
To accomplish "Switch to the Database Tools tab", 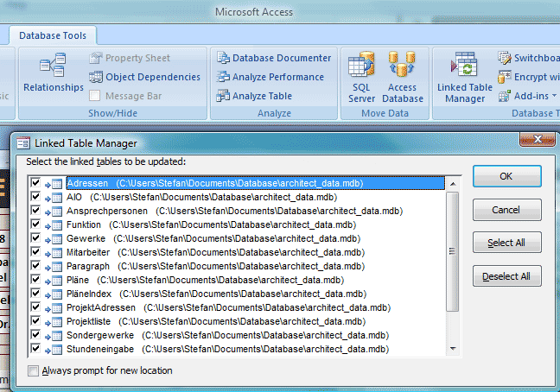I will (53, 35).
